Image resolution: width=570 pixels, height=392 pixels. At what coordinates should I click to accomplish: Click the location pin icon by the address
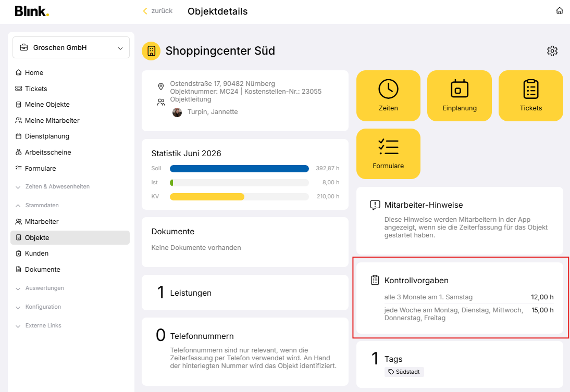click(x=160, y=86)
